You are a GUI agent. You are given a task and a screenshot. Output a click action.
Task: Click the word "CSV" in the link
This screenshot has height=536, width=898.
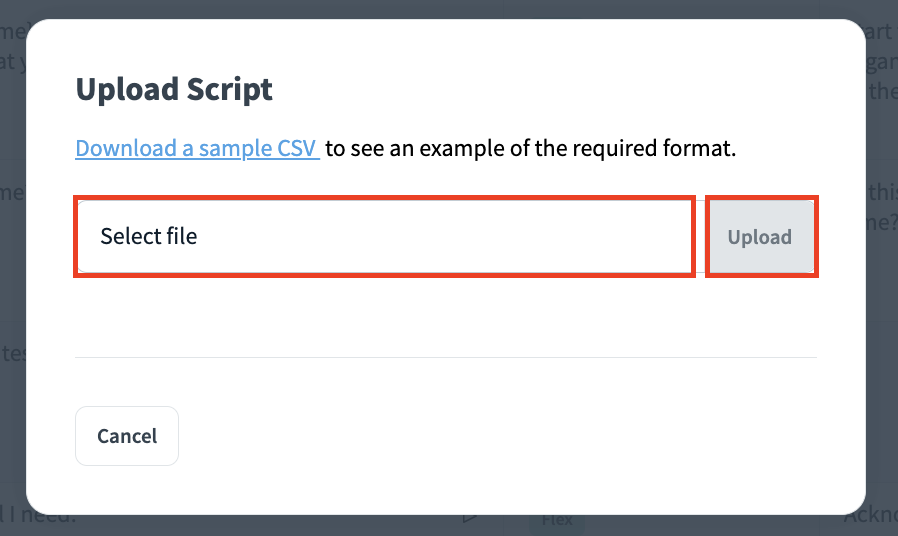[x=296, y=149]
